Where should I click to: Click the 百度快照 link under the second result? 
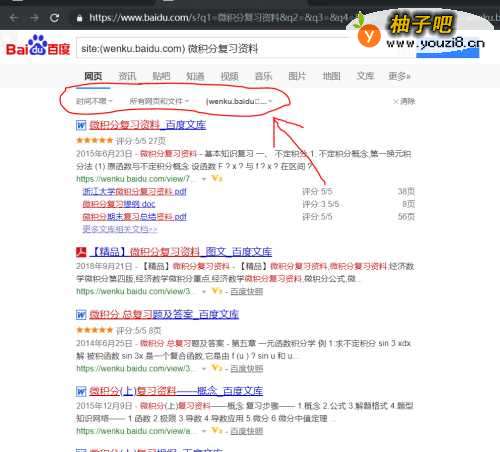coord(247,292)
